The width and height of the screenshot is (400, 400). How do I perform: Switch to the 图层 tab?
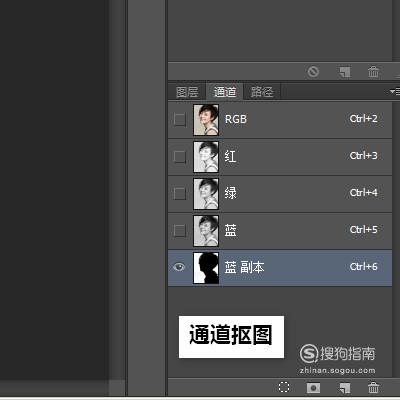pos(187,92)
